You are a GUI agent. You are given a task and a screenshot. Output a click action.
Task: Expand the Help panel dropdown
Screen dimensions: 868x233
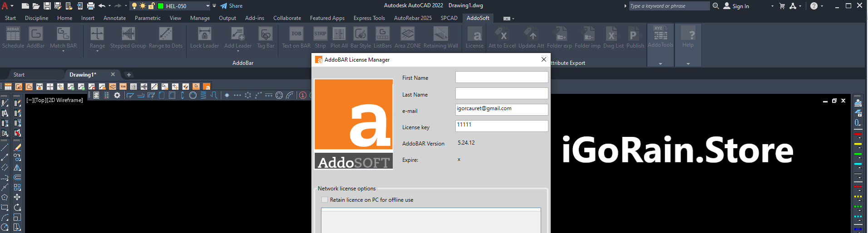tap(688, 64)
